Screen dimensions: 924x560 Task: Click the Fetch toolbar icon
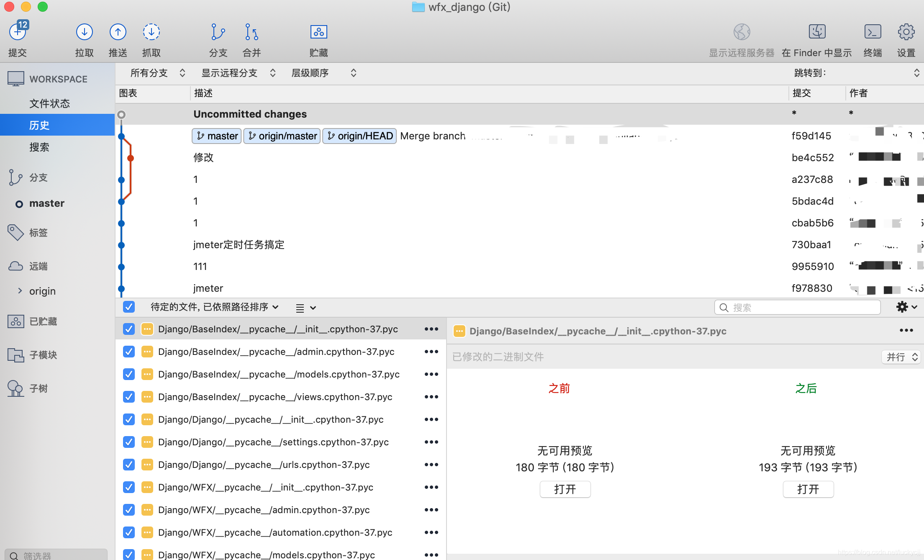(151, 32)
